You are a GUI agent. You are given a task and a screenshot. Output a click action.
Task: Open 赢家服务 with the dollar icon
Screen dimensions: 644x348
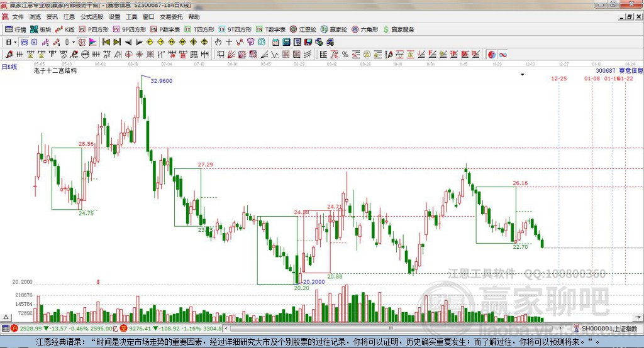pyautogui.click(x=398, y=30)
